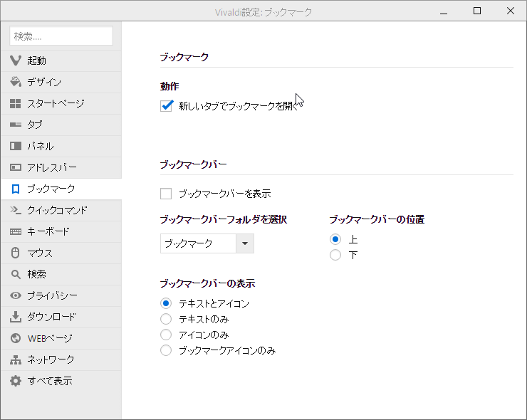Open クイックコマンド settings

tap(61, 210)
